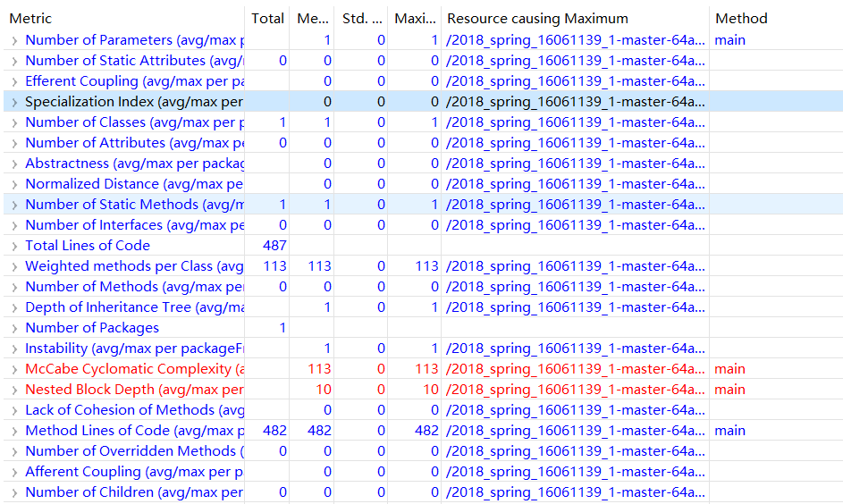
Task: Sort by the Metric column header
Action: [30, 18]
